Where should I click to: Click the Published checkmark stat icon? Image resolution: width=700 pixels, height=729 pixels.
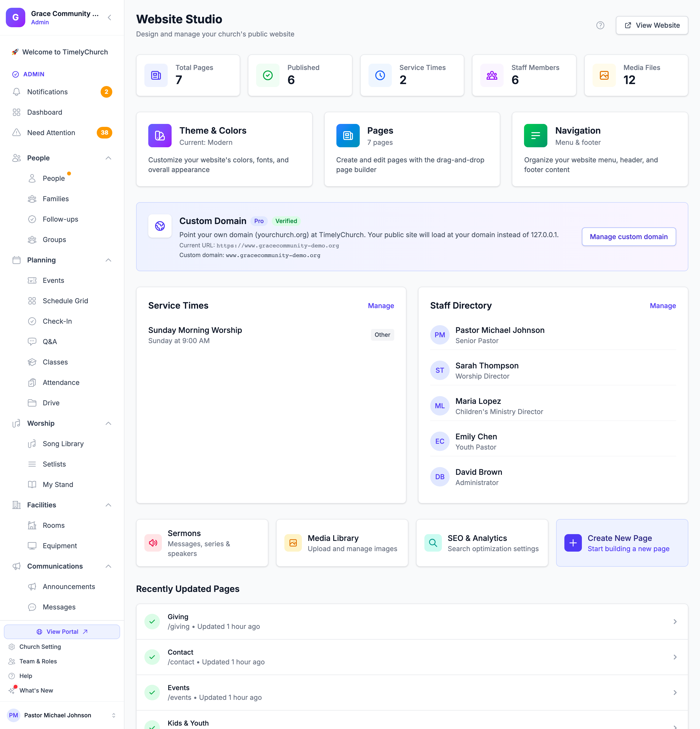coord(268,76)
